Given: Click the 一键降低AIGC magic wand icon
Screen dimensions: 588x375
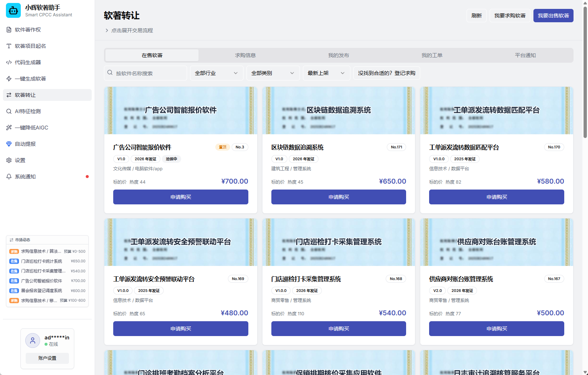Looking at the screenshot, I should pos(9,128).
